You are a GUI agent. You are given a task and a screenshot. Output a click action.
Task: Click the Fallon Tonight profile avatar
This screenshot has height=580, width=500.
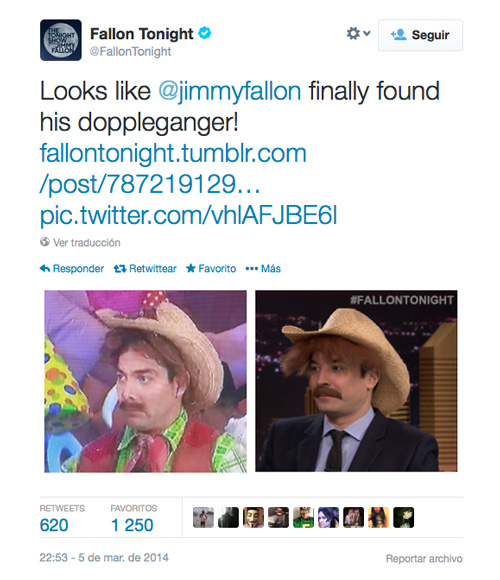[61, 40]
